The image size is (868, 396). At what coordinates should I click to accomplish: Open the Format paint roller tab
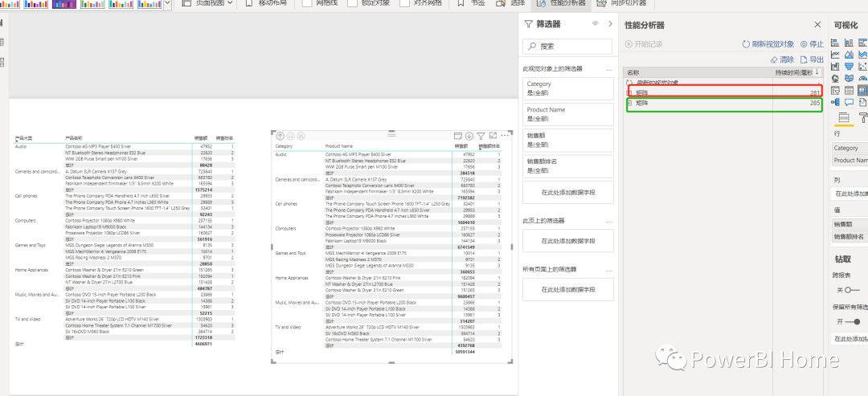click(863, 117)
